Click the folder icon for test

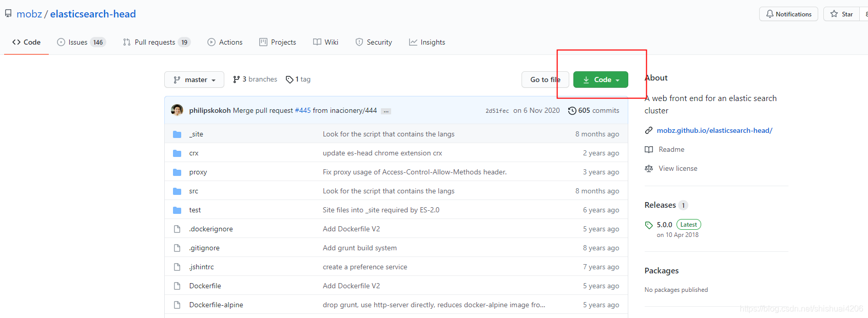(177, 210)
